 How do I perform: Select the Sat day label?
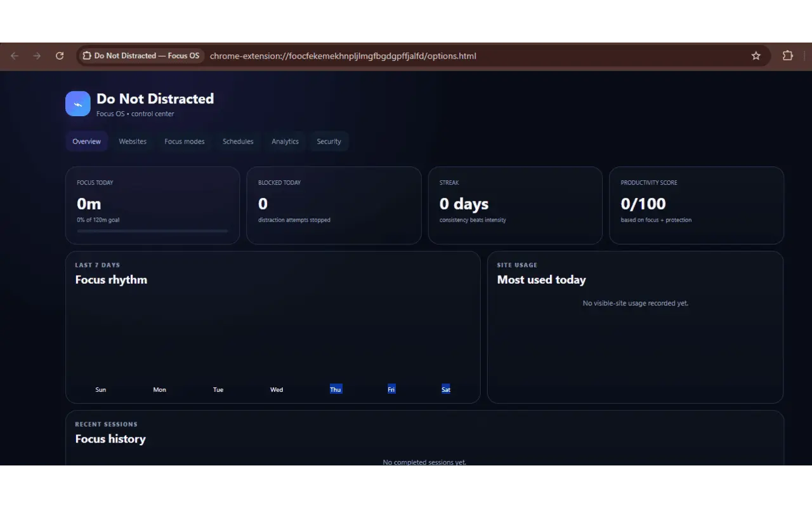pyautogui.click(x=446, y=389)
